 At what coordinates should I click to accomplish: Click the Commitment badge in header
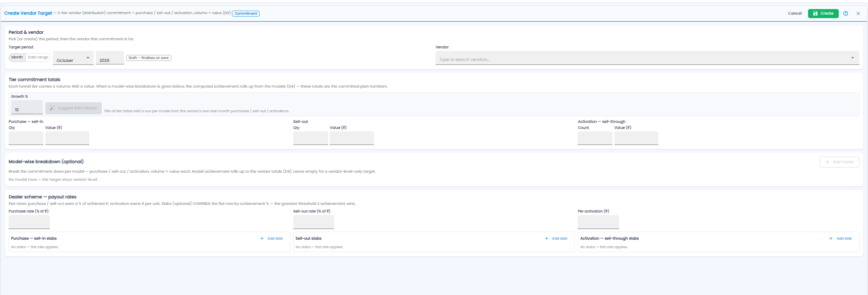(246, 14)
